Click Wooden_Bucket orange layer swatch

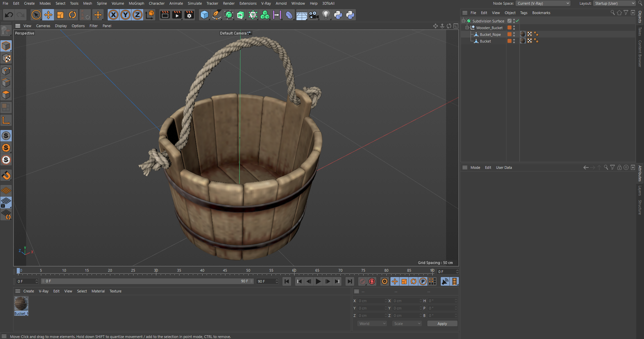pos(509,27)
